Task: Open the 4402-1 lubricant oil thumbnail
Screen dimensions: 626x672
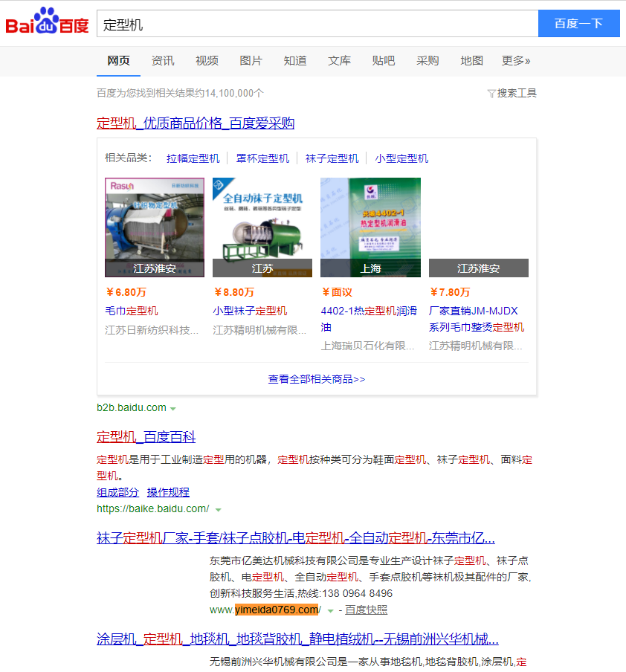Action: point(370,227)
